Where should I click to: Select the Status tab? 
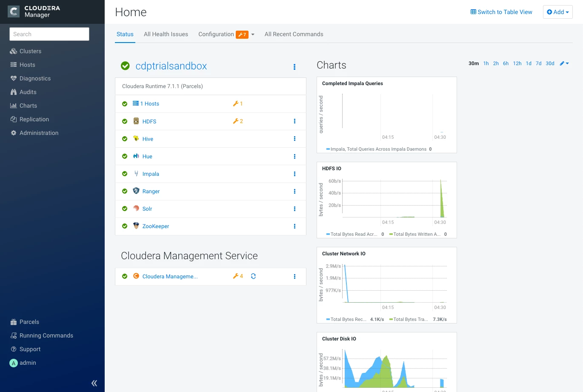[x=125, y=34]
